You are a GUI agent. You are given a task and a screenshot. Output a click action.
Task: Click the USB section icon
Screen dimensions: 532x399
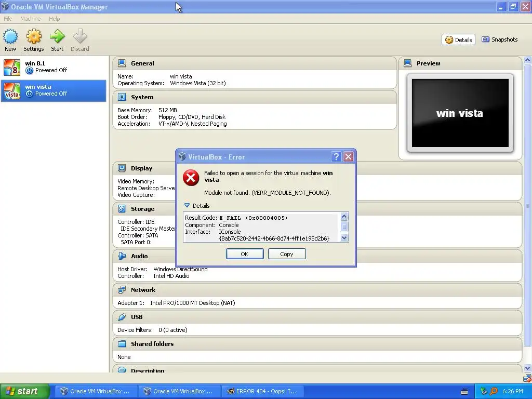coord(122,317)
